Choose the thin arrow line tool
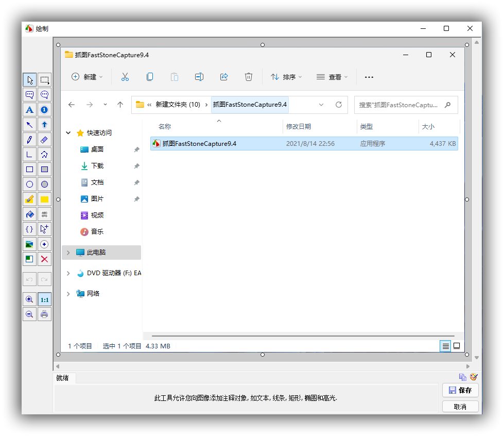Screen dimensions: 504x436 coord(29,125)
